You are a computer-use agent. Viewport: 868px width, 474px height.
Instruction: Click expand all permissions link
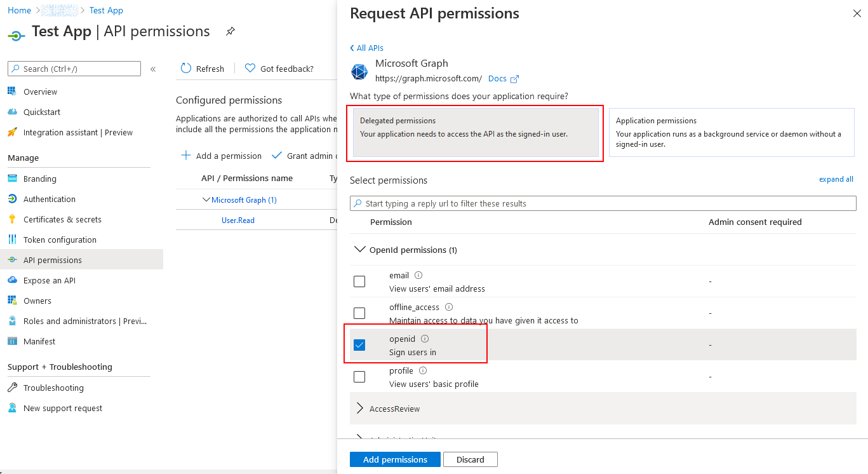click(836, 179)
